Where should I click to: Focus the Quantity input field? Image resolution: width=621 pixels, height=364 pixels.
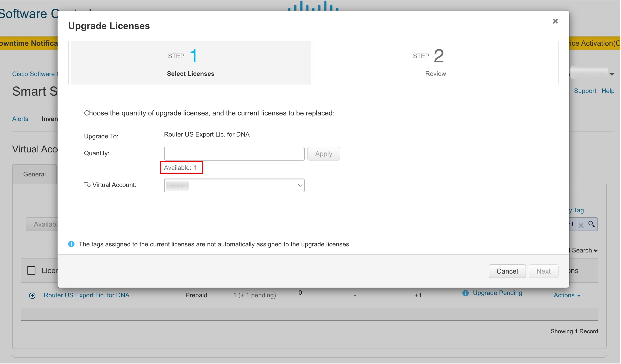pos(234,154)
